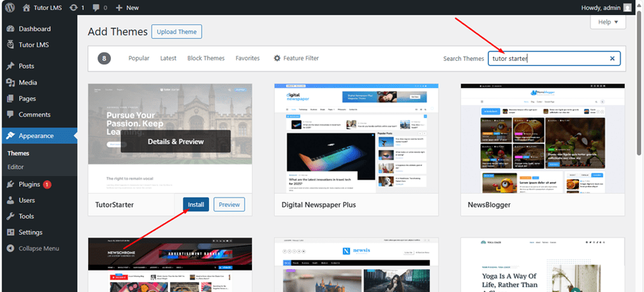Viewport: 644px width, 292px height.
Task: Click the WordPress logo icon
Action: (x=9, y=7)
